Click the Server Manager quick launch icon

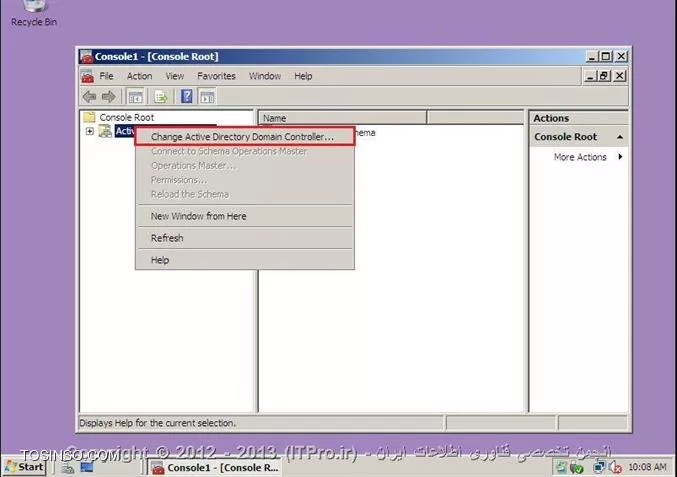(67, 468)
